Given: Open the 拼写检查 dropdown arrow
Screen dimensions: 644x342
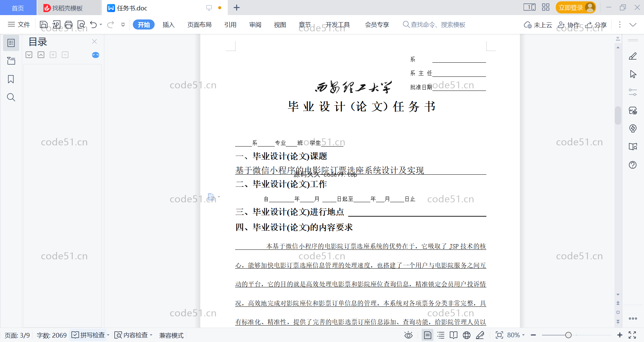Looking at the screenshot, I should 108,335.
